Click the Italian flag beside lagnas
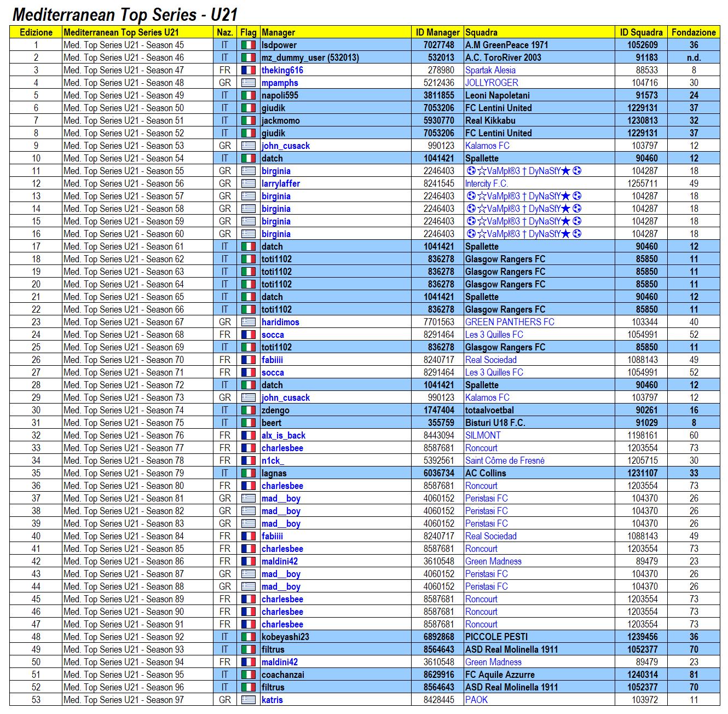 point(249,473)
